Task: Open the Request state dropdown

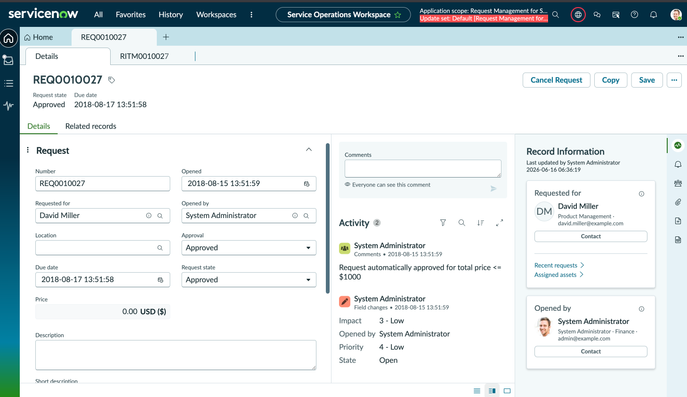Action: 249,280
